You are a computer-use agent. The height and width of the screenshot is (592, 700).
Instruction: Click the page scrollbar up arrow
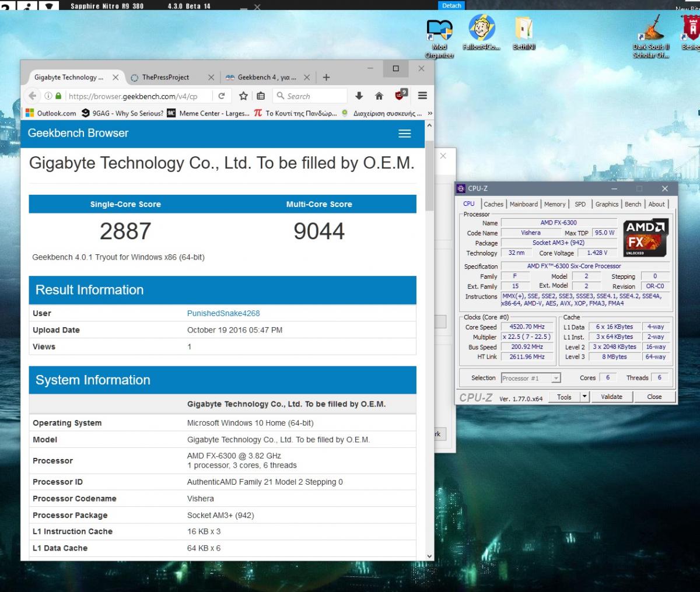(x=430, y=125)
